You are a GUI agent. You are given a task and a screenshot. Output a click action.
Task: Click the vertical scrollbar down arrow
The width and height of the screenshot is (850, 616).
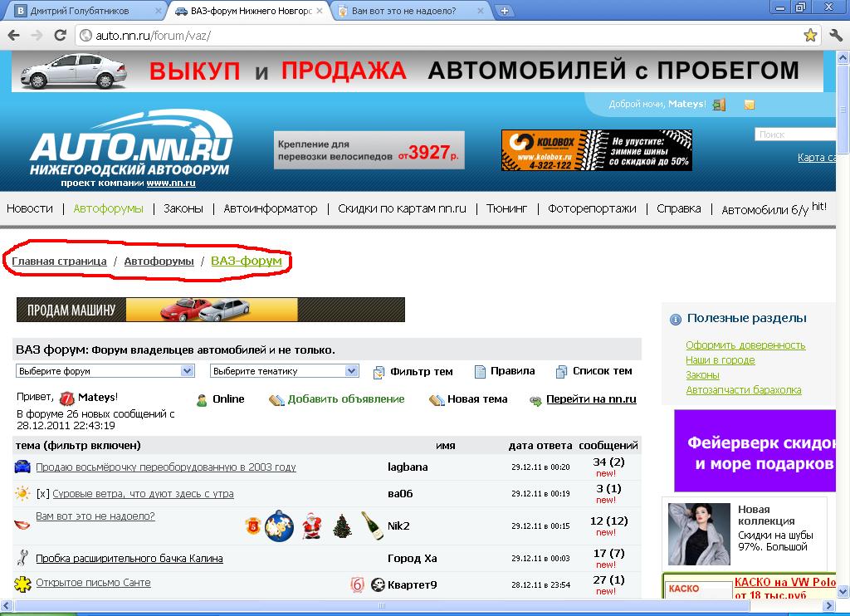pos(843,591)
